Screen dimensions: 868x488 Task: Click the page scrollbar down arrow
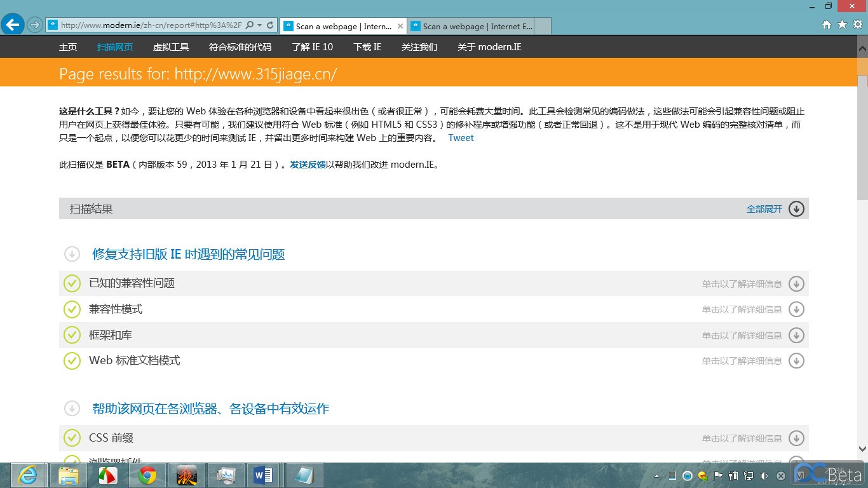click(862, 449)
